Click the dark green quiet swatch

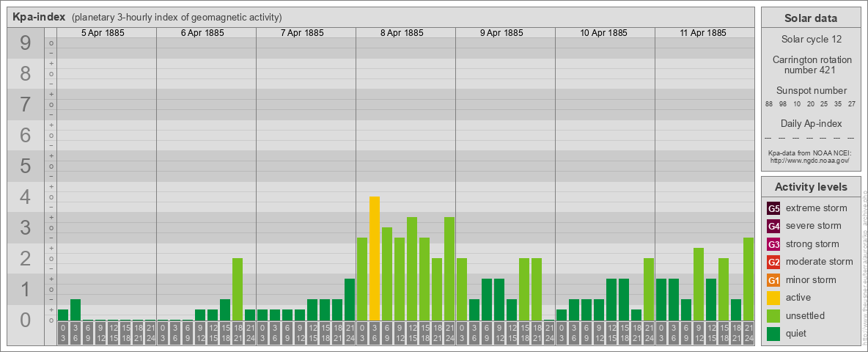pyautogui.click(x=773, y=334)
